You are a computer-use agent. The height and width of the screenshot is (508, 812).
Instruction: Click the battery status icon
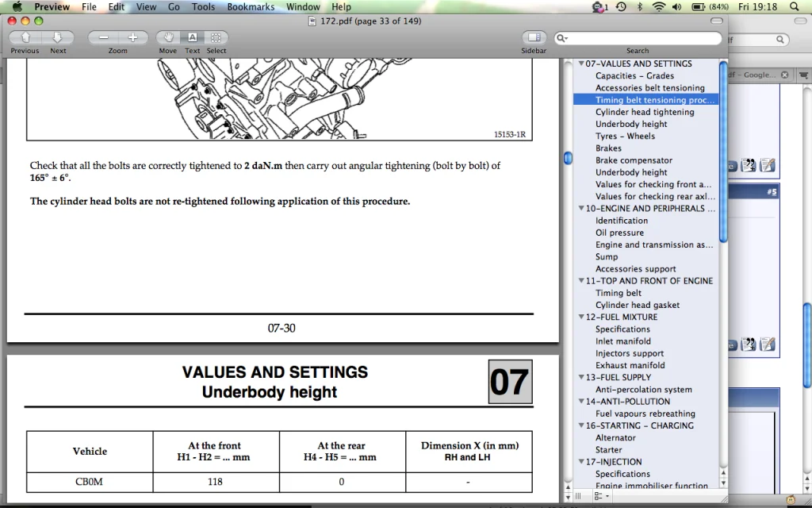click(698, 6)
